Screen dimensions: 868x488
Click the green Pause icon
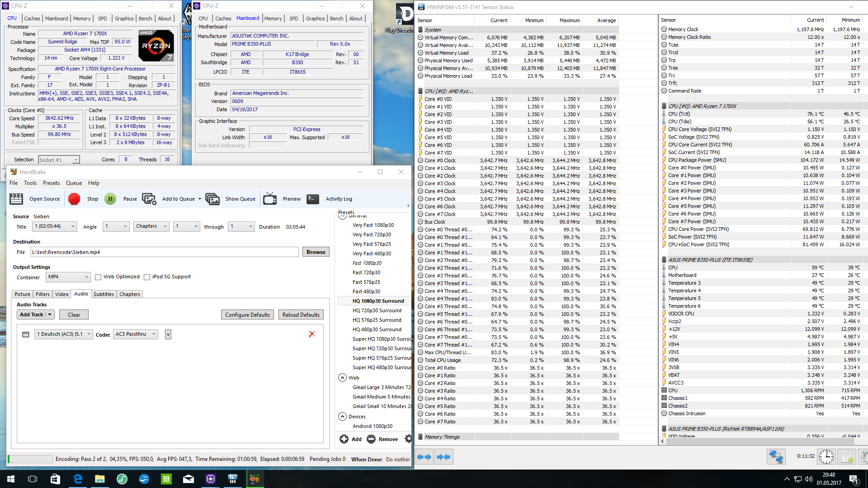(x=110, y=199)
